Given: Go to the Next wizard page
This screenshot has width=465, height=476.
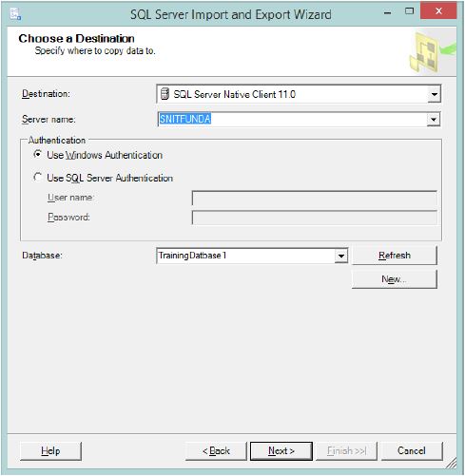Looking at the screenshot, I should point(281,451).
